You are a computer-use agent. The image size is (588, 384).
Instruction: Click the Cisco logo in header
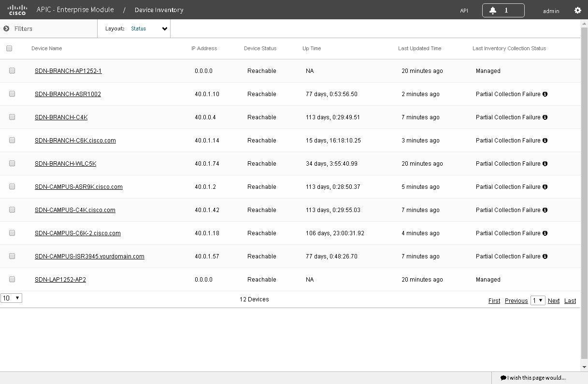[17, 10]
